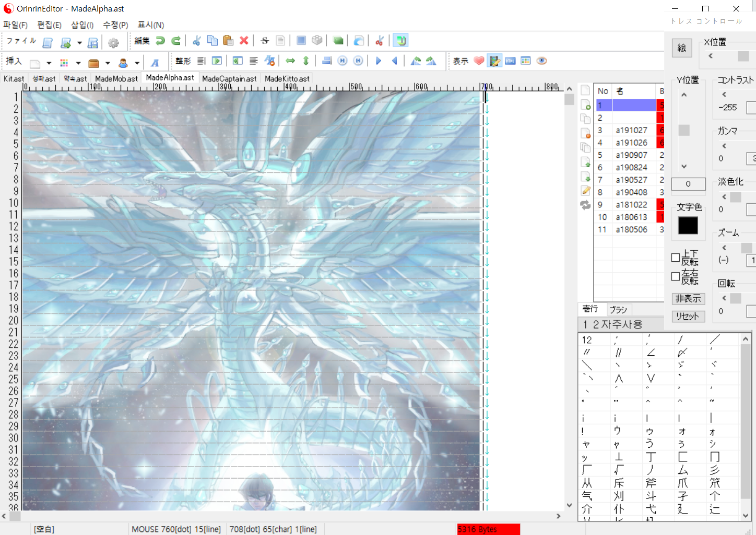Select page row a190907 in list

[629, 155]
